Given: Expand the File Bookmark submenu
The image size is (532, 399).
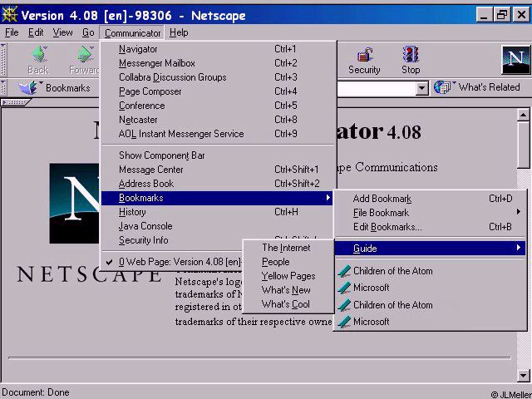Looking at the screenshot, I should coord(431,213).
